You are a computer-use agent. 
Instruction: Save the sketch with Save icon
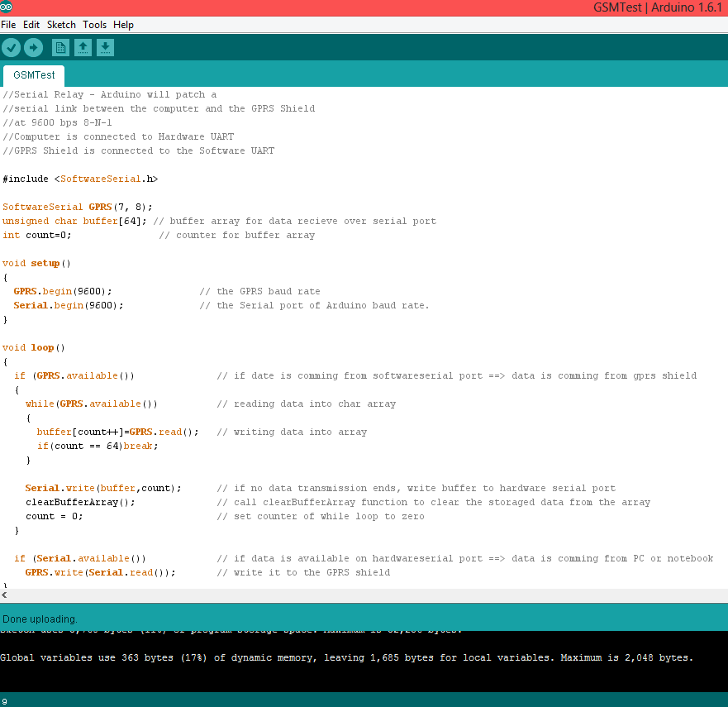click(x=106, y=47)
